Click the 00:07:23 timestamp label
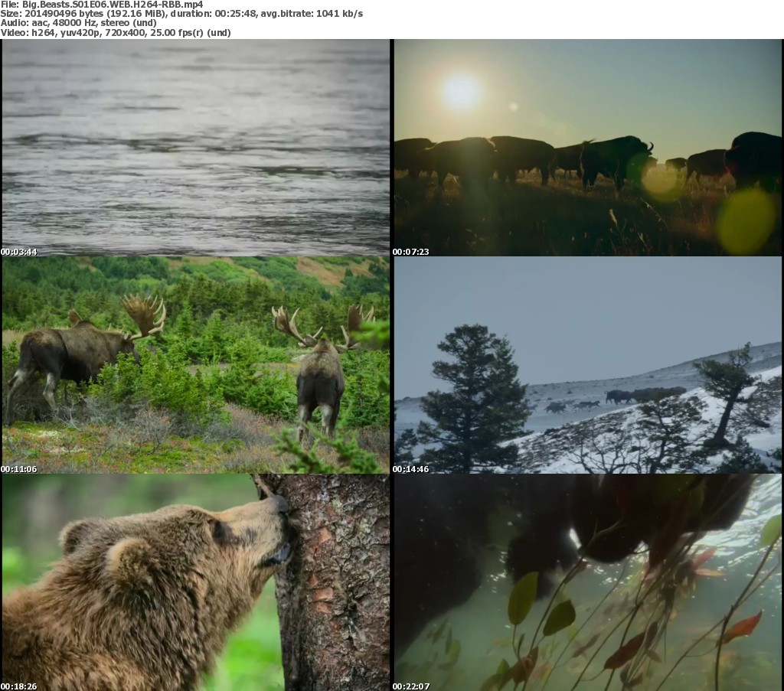The image size is (784, 691). tap(411, 252)
